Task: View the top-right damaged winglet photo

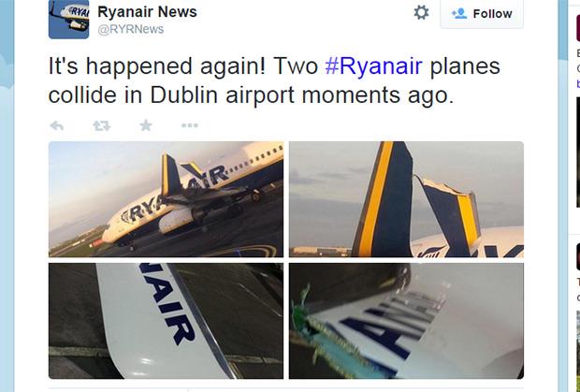Action: click(x=405, y=197)
